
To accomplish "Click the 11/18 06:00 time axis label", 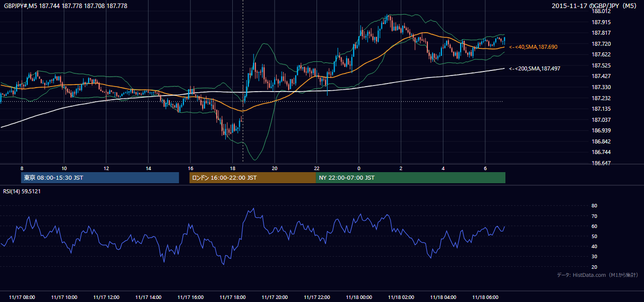I will [485, 297].
